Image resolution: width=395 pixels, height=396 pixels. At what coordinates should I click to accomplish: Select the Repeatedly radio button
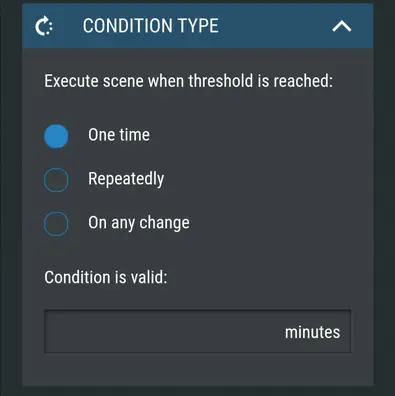[56, 180]
